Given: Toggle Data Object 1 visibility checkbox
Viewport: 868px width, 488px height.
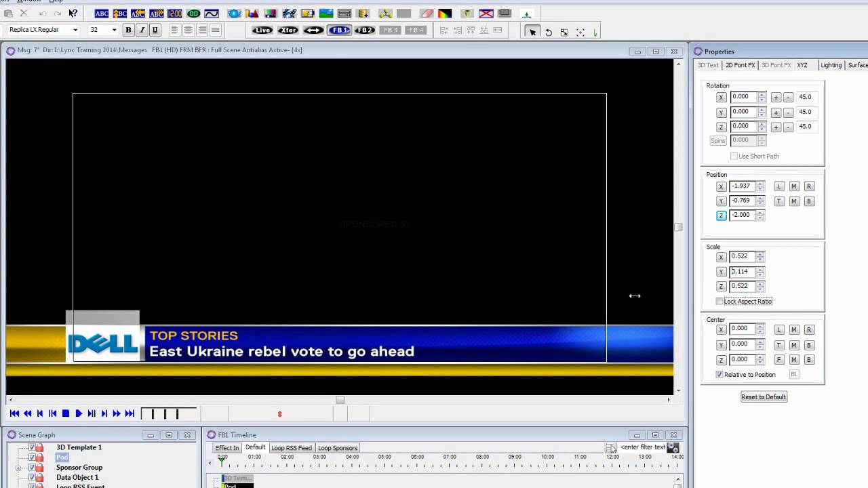Looking at the screenshot, I should pos(32,478).
